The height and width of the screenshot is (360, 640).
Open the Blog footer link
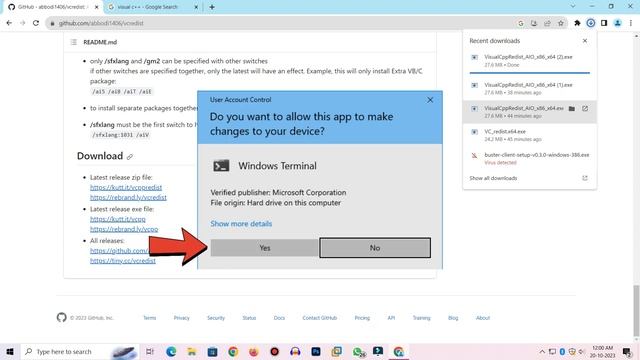click(453, 318)
